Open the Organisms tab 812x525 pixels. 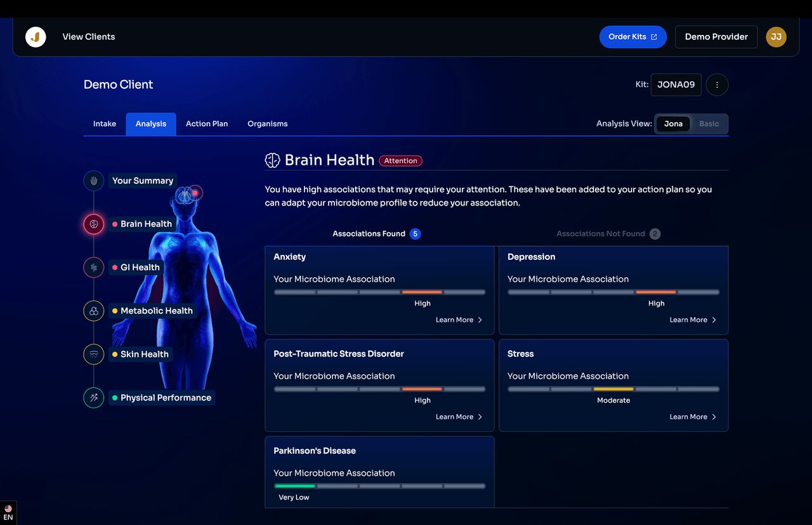coord(267,124)
